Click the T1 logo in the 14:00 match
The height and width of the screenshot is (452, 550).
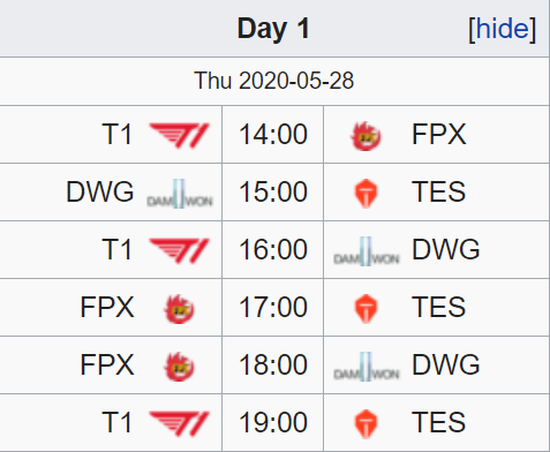click(179, 135)
